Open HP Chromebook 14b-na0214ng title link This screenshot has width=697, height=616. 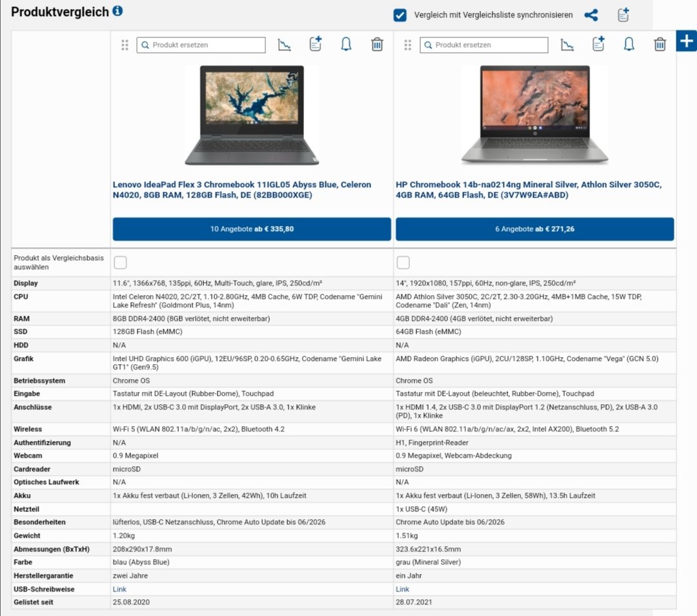pos(529,189)
